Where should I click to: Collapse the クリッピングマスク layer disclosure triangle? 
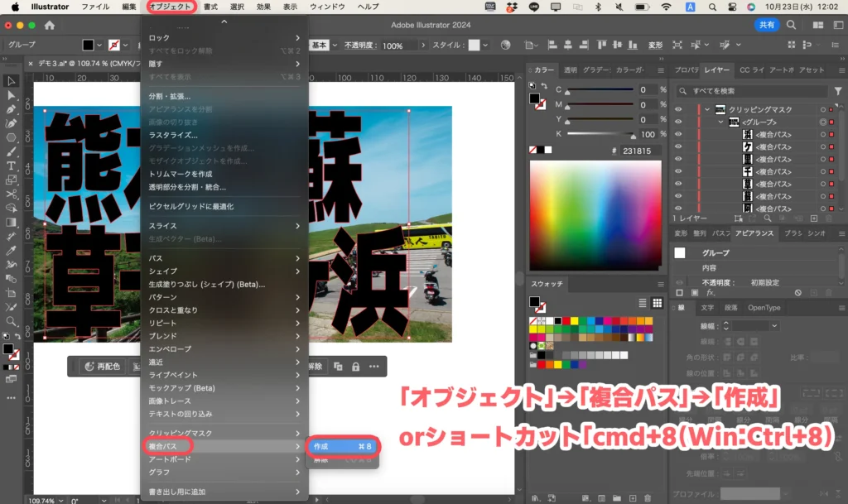click(707, 110)
